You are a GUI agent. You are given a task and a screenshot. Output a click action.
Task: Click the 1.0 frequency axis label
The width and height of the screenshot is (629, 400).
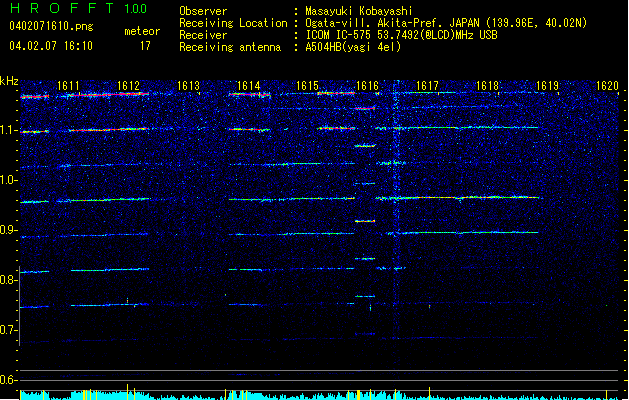click(x=9, y=180)
